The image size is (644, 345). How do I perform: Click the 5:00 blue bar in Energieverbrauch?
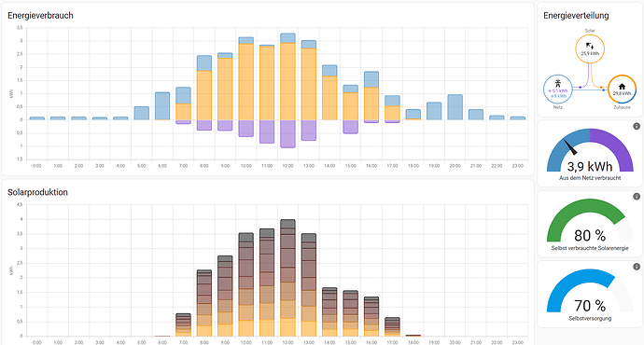tap(141, 113)
